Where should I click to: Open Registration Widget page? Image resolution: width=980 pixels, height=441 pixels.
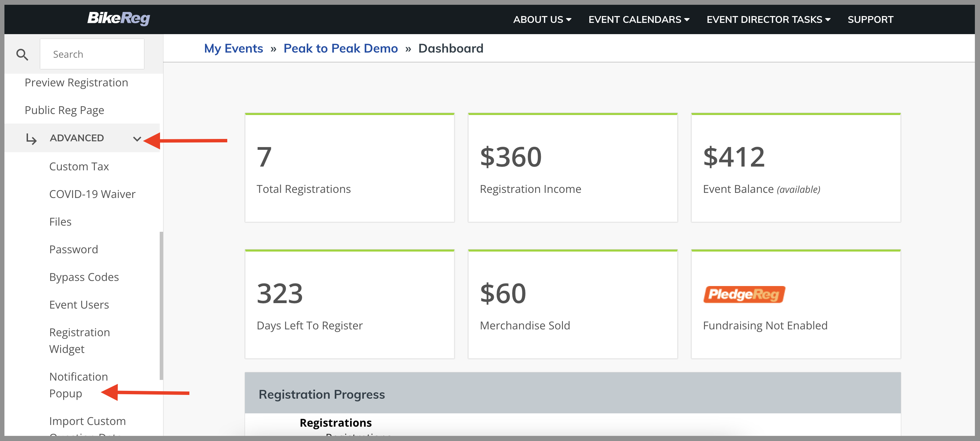click(79, 341)
